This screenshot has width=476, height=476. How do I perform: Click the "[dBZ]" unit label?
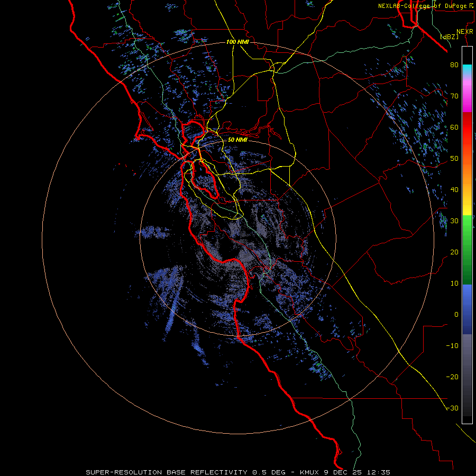(x=449, y=36)
